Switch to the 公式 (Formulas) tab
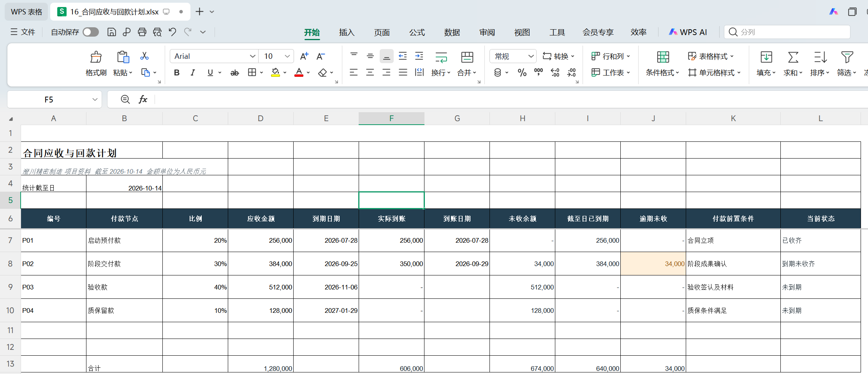This screenshot has width=868, height=374. click(x=417, y=32)
